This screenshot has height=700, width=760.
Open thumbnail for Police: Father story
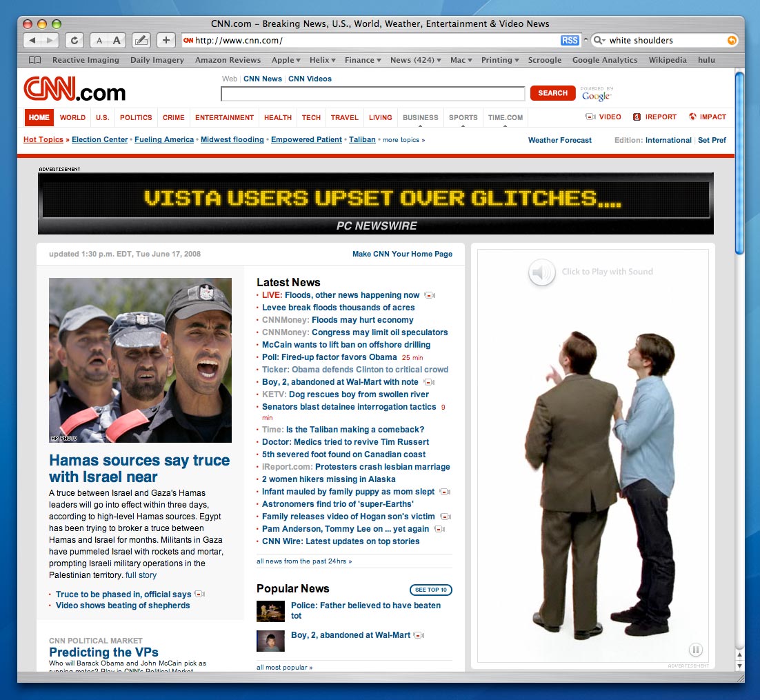point(270,611)
